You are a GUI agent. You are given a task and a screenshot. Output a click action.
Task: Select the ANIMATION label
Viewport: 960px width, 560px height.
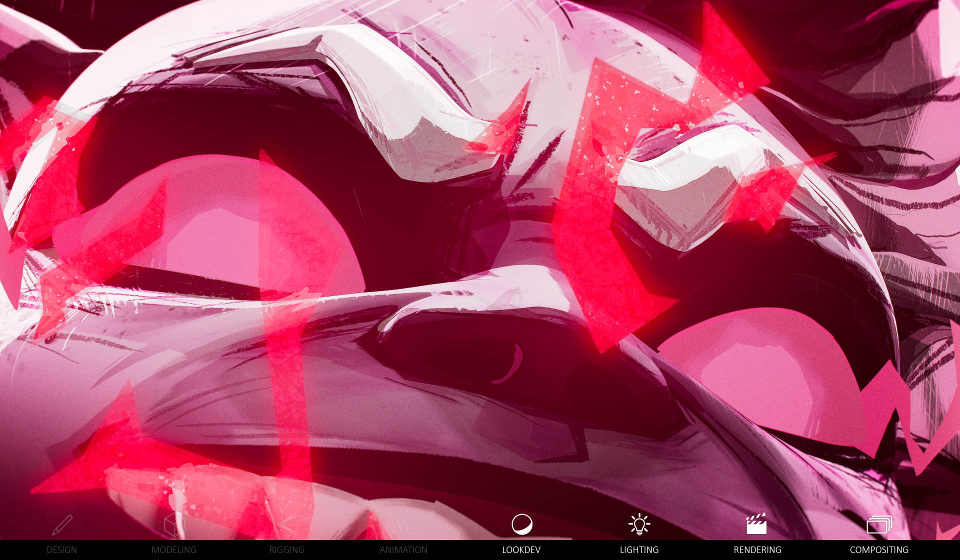coord(403,549)
